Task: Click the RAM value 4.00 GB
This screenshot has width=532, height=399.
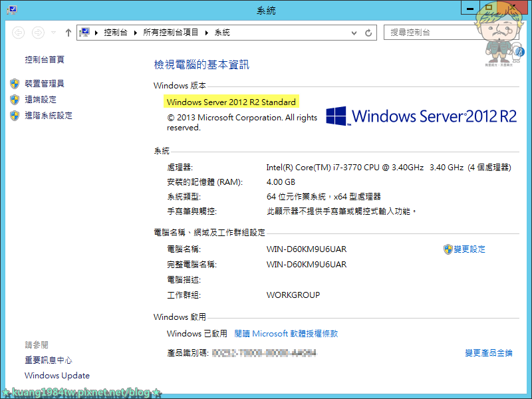Action: (281, 182)
